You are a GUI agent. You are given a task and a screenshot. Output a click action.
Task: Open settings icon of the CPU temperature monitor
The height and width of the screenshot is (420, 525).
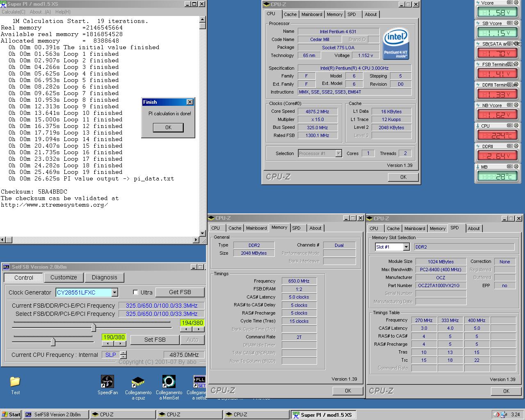pos(510,126)
